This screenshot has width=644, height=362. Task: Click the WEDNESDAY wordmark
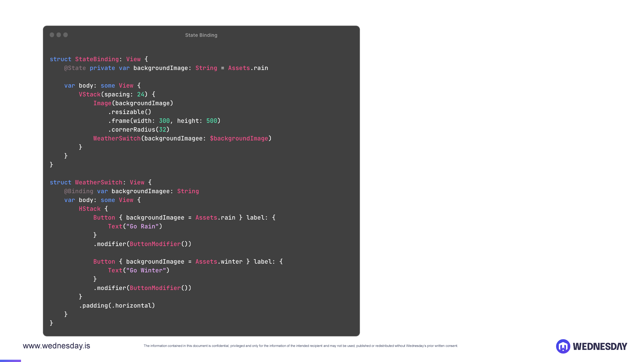(x=600, y=347)
